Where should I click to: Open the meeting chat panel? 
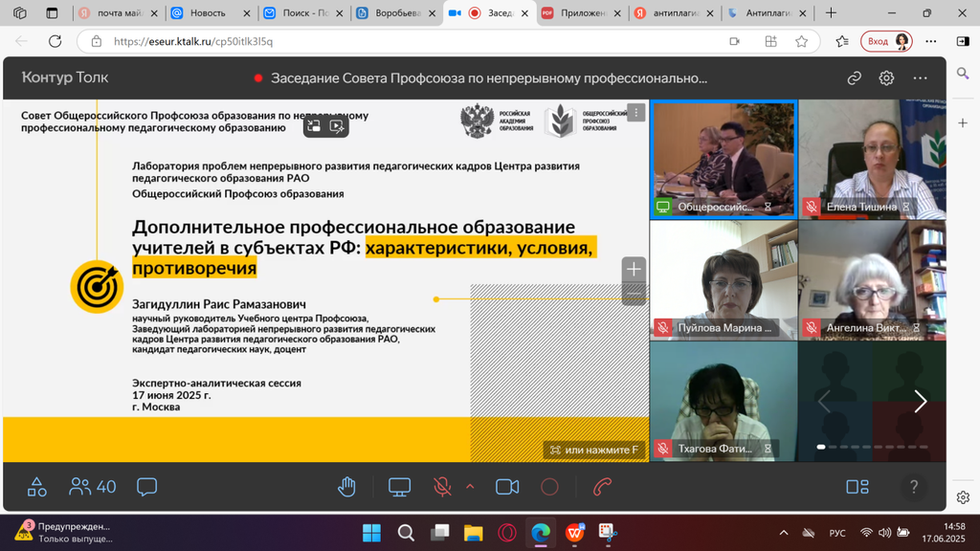click(x=146, y=487)
